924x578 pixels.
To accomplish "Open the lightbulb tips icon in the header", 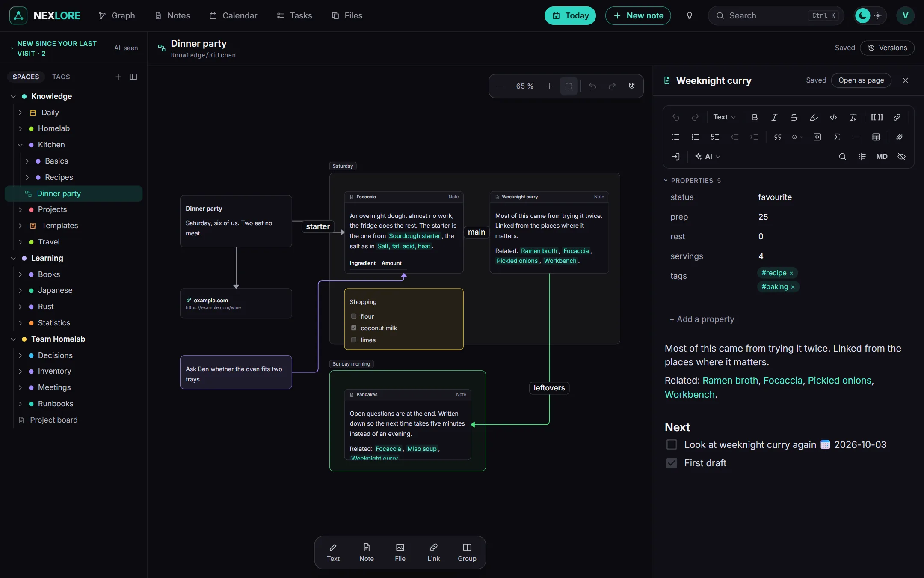I will click(x=689, y=16).
